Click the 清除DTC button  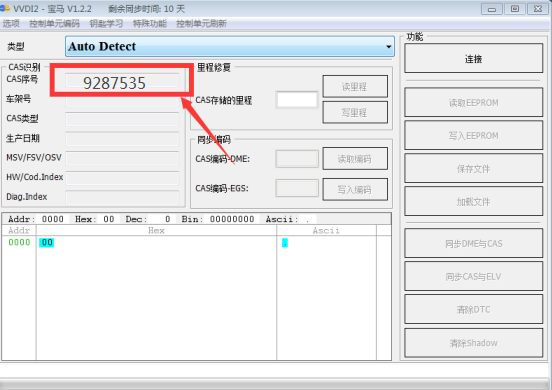[473, 309]
